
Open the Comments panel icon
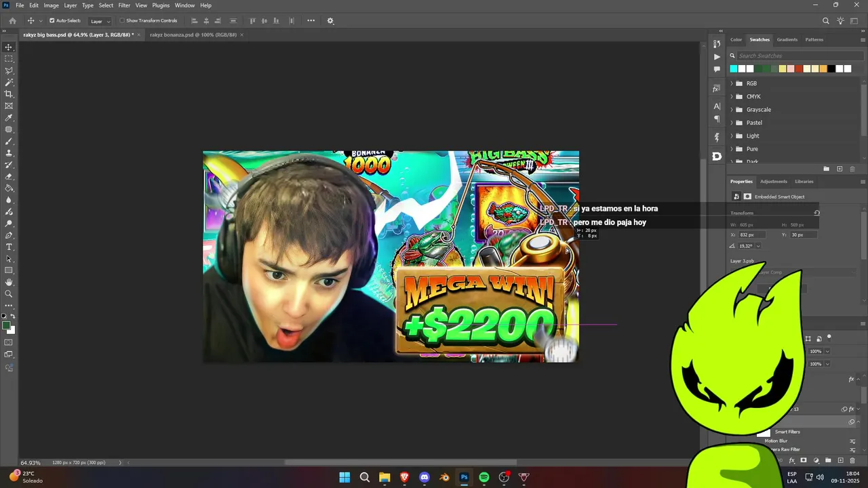[717, 69]
